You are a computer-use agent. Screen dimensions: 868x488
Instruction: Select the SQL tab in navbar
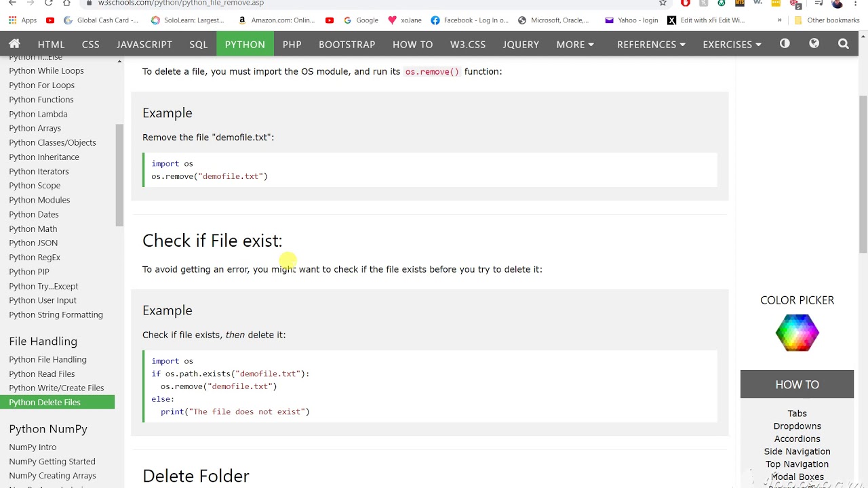[x=199, y=44]
